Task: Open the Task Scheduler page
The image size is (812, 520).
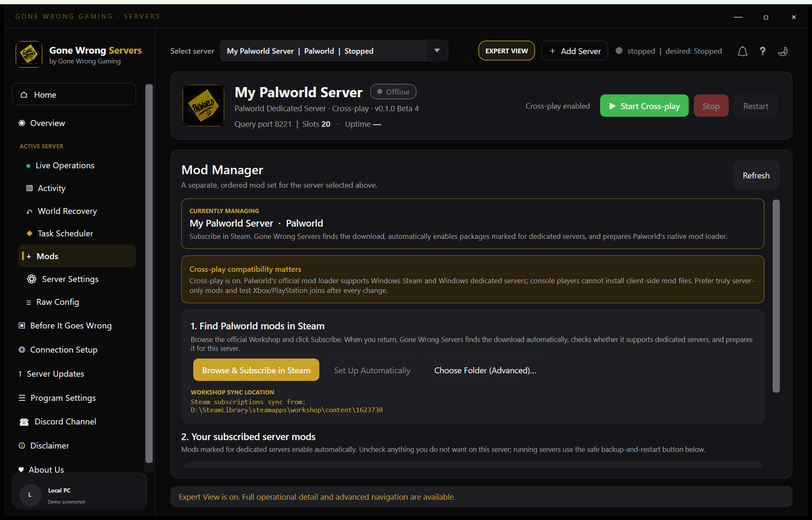Action: (77, 233)
